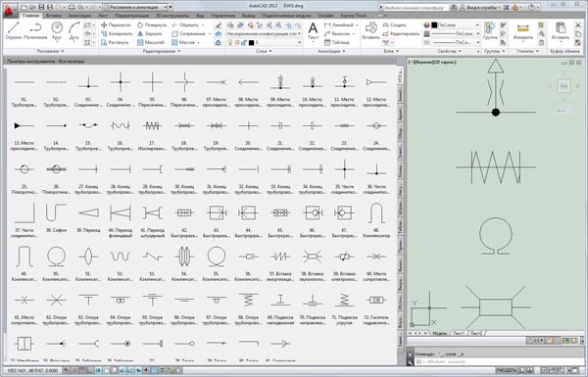Select palette symbol 38 Сифон
The image size is (588, 377).
tap(56, 217)
